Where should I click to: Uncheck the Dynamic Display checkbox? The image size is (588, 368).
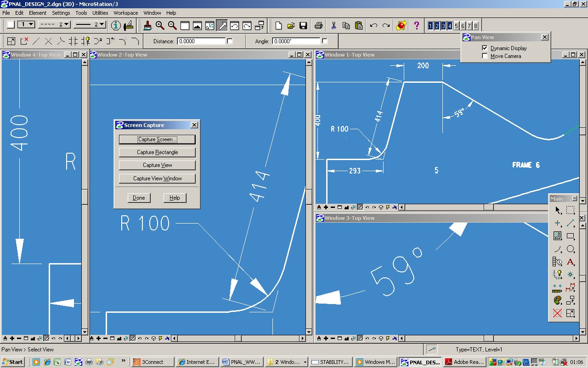pos(485,48)
